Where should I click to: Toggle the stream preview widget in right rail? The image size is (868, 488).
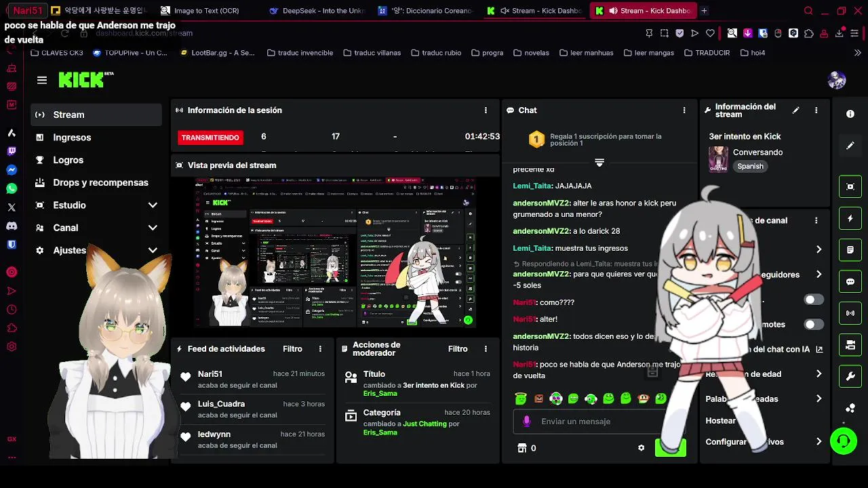[850, 186]
